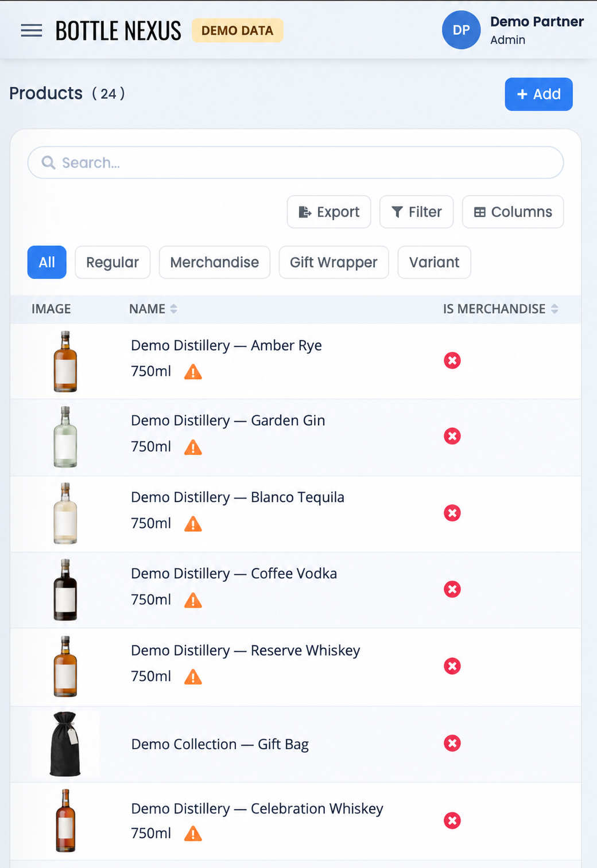The width and height of the screenshot is (597, 868).
Task: Open Coffee Vodka bottle thumbnail
Action: coord(65,590)
